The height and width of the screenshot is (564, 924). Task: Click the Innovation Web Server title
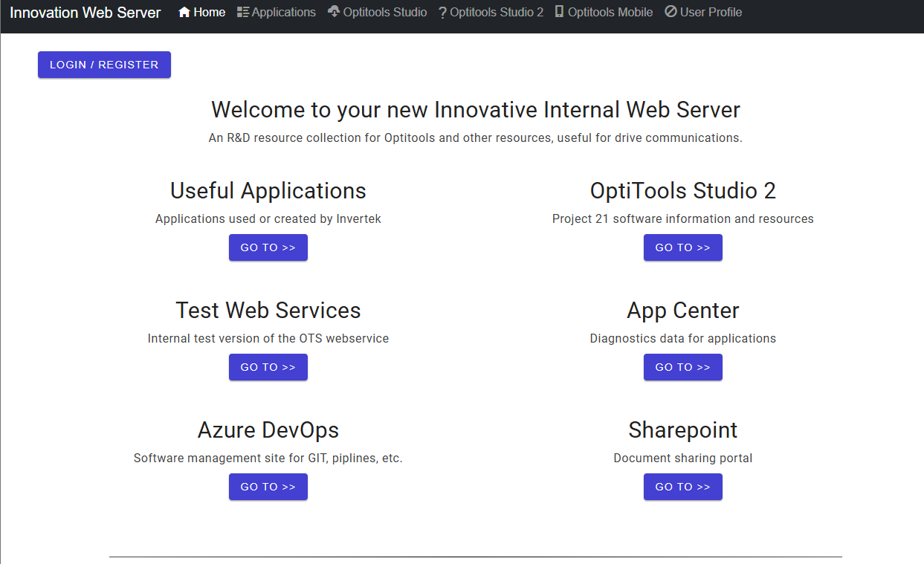85,12
